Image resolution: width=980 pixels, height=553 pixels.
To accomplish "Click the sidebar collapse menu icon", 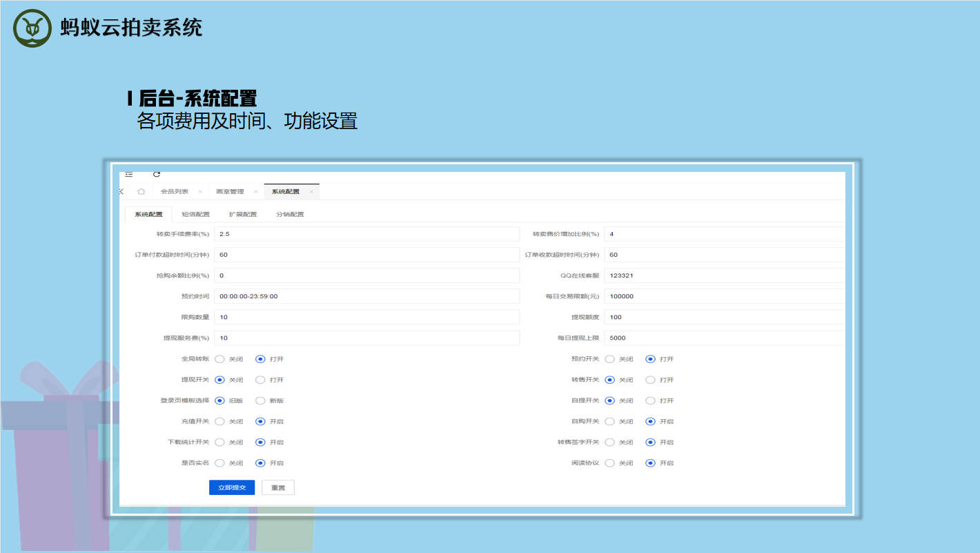I will coord(128,175).
